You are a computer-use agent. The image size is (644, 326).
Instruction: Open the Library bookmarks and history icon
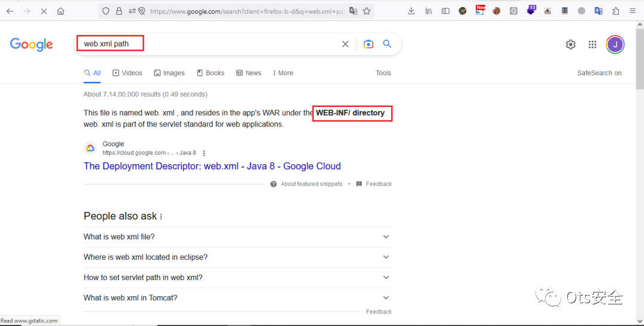429,11
